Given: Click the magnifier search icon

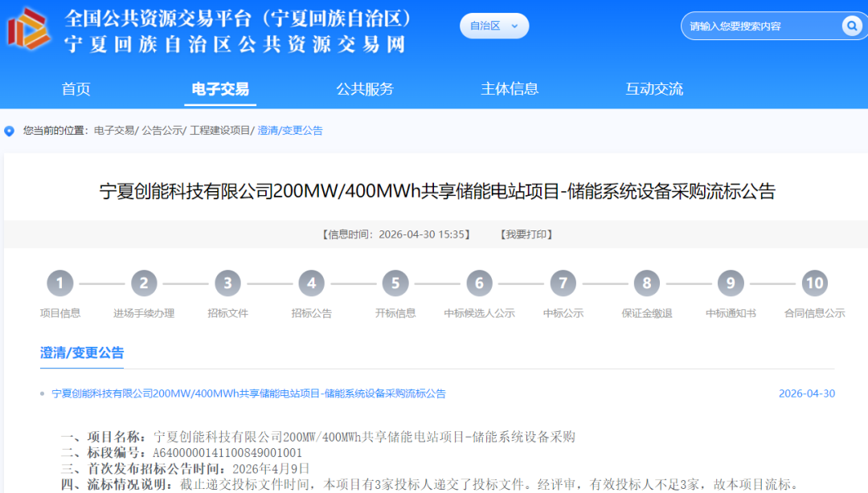Looking at the screenshot, I should pos(851,26).
